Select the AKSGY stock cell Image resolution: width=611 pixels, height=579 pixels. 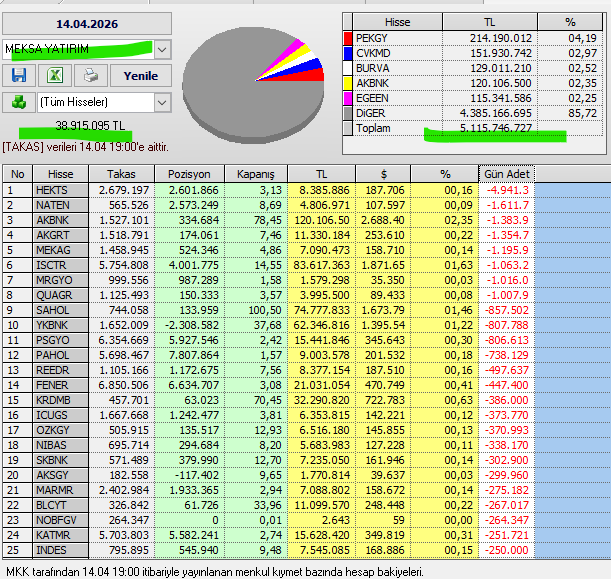tap(60, 475)
